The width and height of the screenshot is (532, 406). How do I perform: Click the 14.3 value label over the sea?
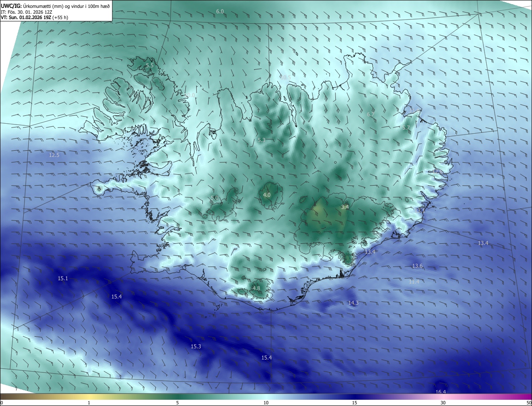[x=353, y=303]
